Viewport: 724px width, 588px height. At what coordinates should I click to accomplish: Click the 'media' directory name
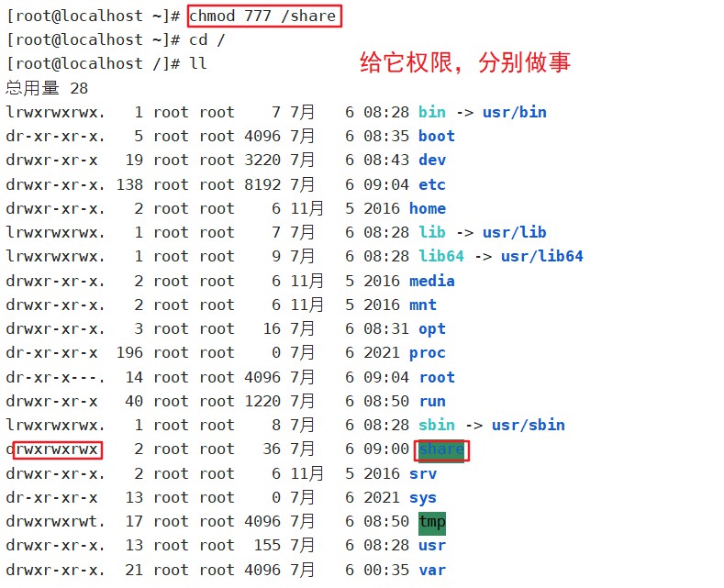(431, 281)
